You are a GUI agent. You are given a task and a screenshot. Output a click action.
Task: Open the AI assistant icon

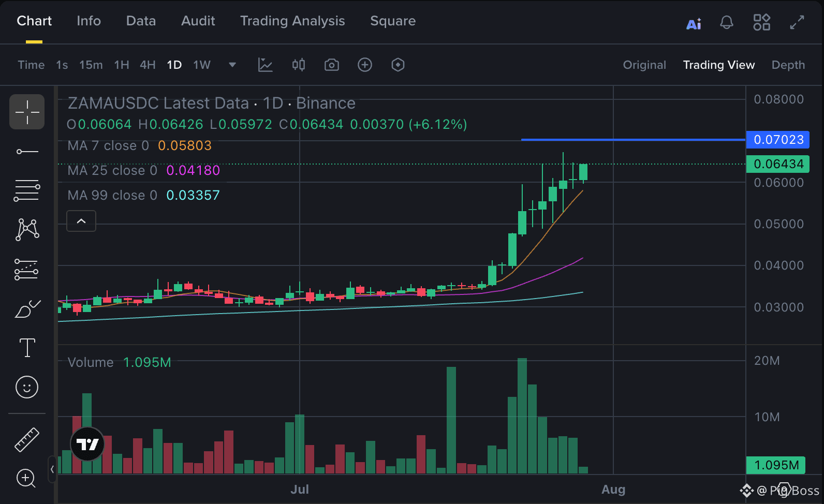pos(694,23)
